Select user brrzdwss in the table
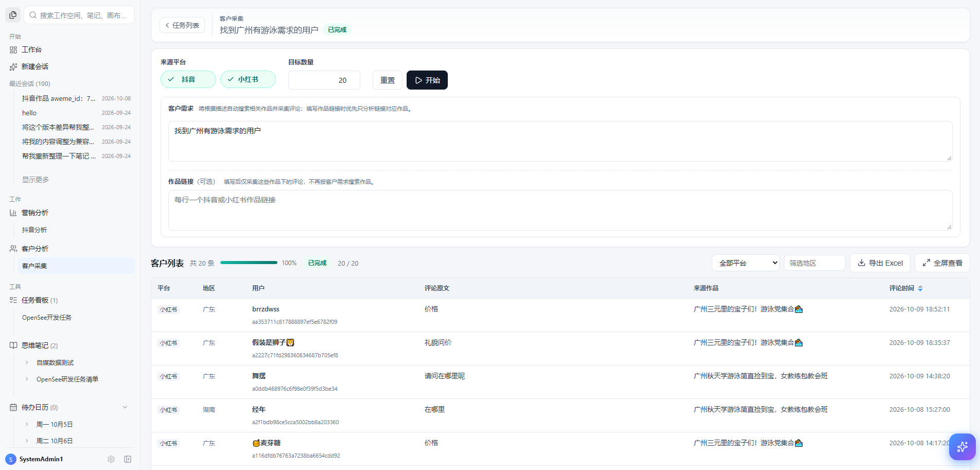This screenshot has height=470, width=980. click(266, 309)
